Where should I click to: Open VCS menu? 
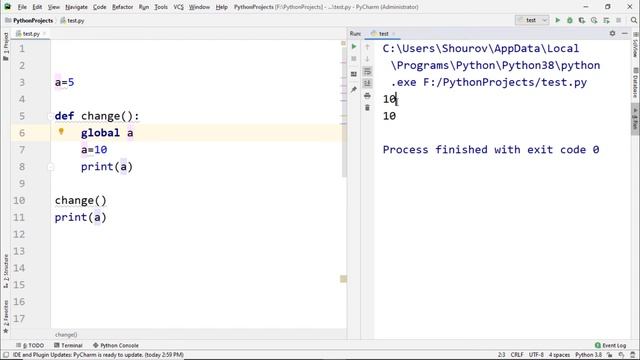pyautogui.click(x=178, y=7)
